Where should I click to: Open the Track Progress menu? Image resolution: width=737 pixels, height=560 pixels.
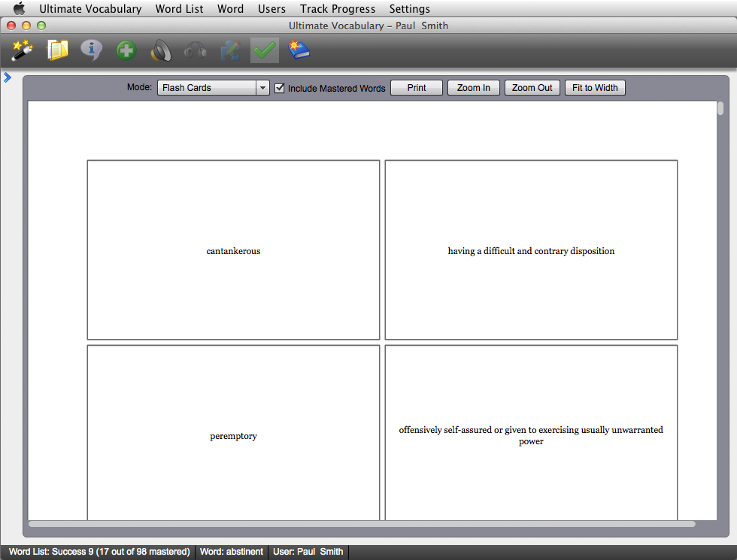point(337,9)
